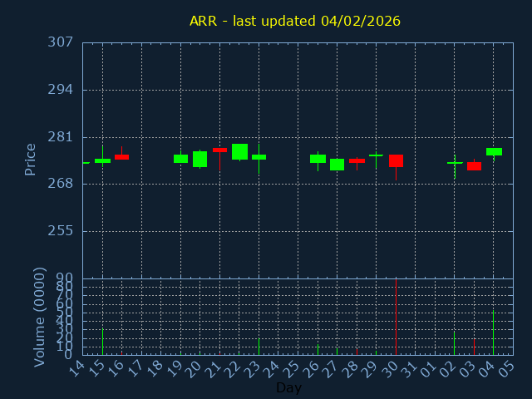Click the green candlestick on day 22
Image resolution: width=532 pixels, height=399 pixels.
(239, 151)
